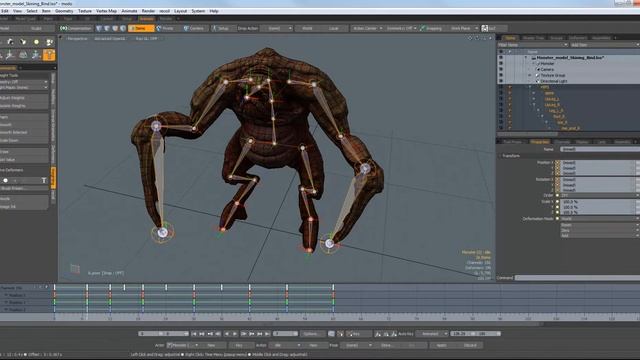Toggle the Snapping tool icon
The height and width of the screenshot is (360, 640).
423,28
